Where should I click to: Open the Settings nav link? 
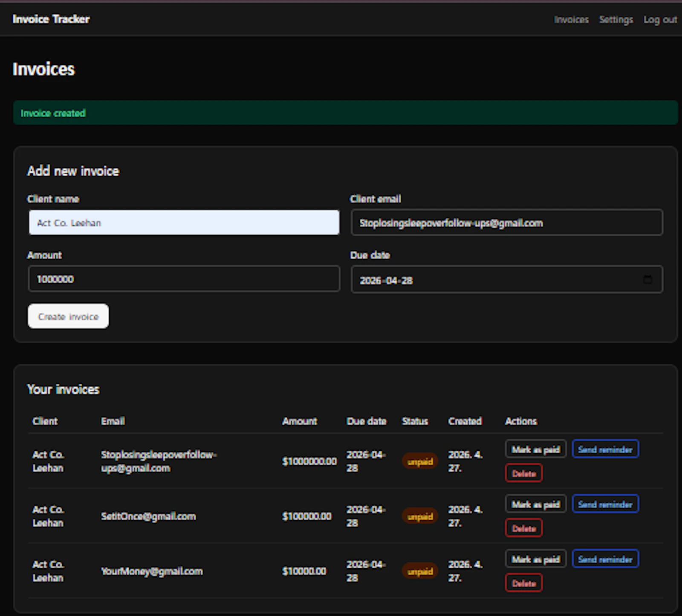click(x=616, y=20)
